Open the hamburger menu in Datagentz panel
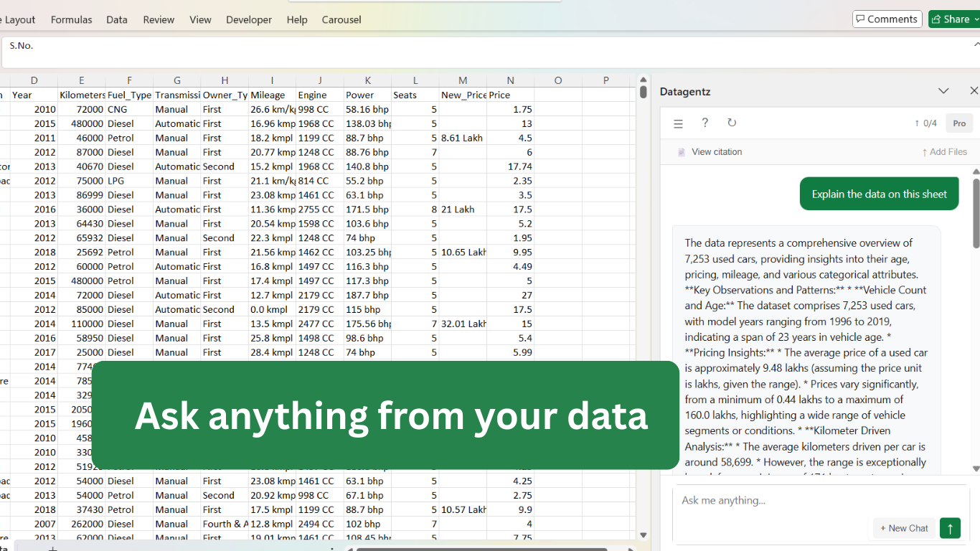This screenshot has width=980, height=551. (x=678, y=123)
